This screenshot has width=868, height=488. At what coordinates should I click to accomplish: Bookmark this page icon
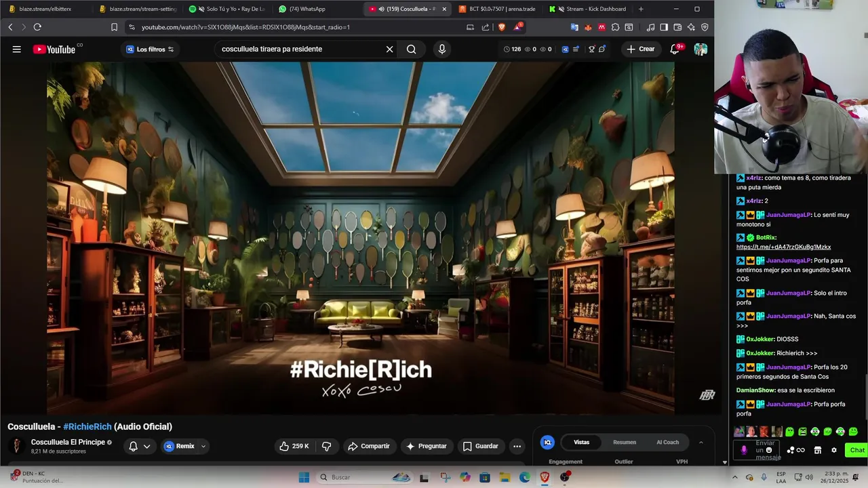[x=114, y=27]
